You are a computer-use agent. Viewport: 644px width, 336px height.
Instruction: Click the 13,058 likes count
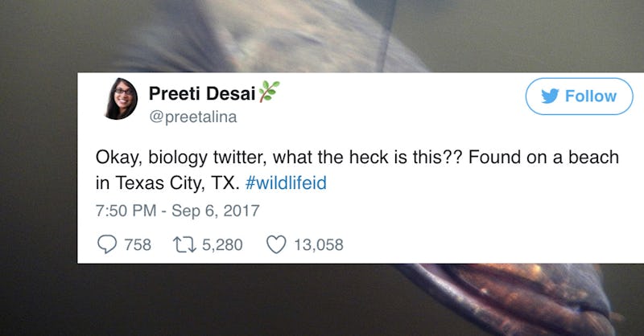click(x=319, y=245)
